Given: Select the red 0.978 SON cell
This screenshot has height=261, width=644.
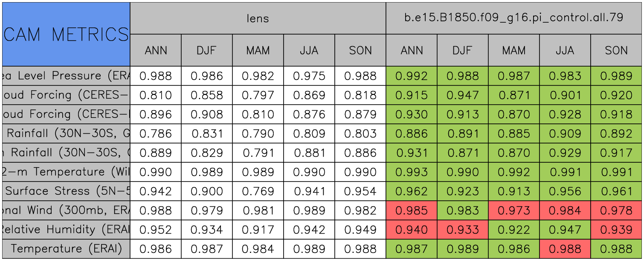Looking at the screenshot, I should 616,211.
